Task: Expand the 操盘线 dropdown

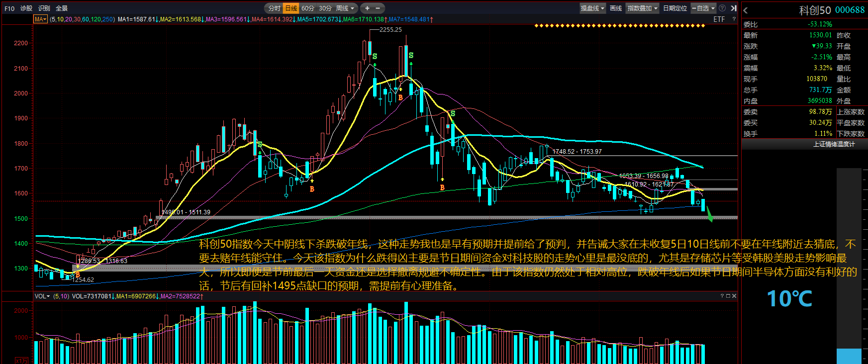Action: pos(592,8)
